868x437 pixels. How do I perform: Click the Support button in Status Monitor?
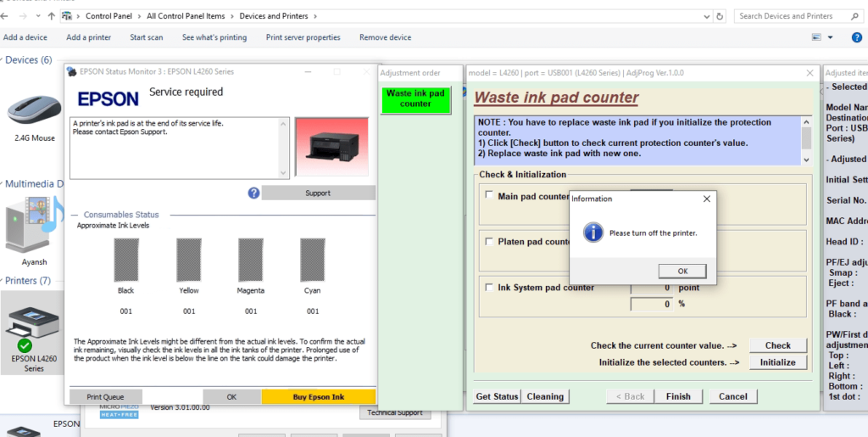coord(318,193)
